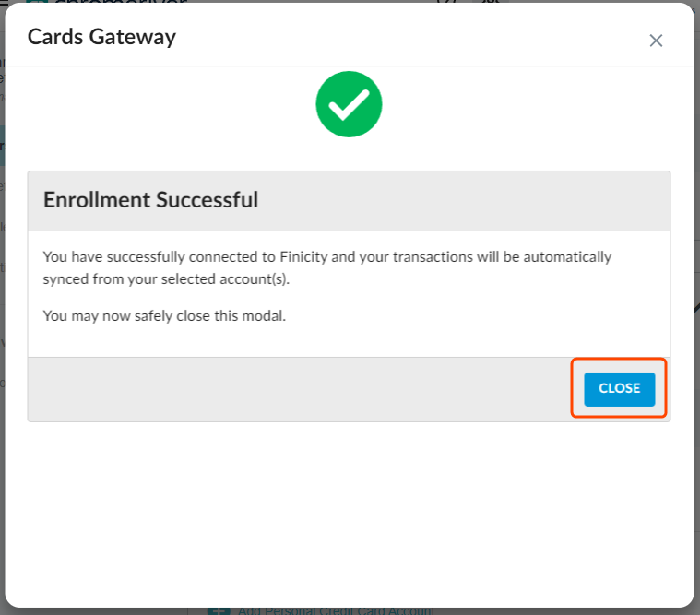Click the green success checkmark icon
This screenshot has width=700, height=615.
coord(349,105)
